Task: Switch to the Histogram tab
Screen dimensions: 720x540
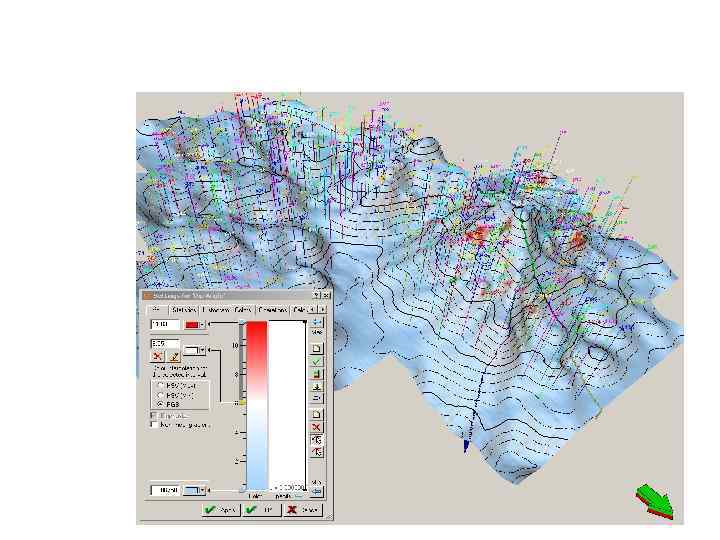Action: pos(216,310)
